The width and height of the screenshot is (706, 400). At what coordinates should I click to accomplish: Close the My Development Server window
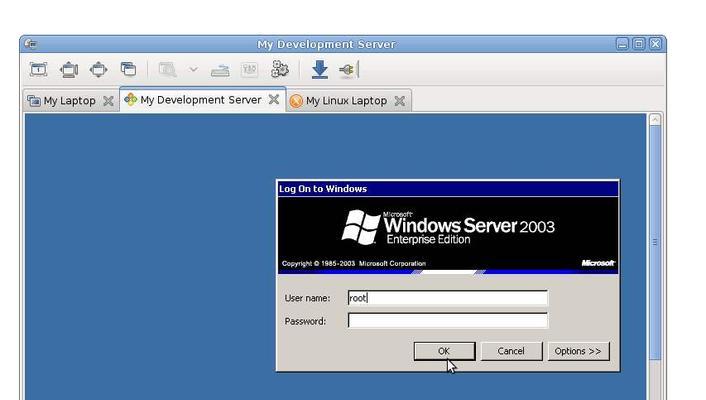click(x=656, y=44)
